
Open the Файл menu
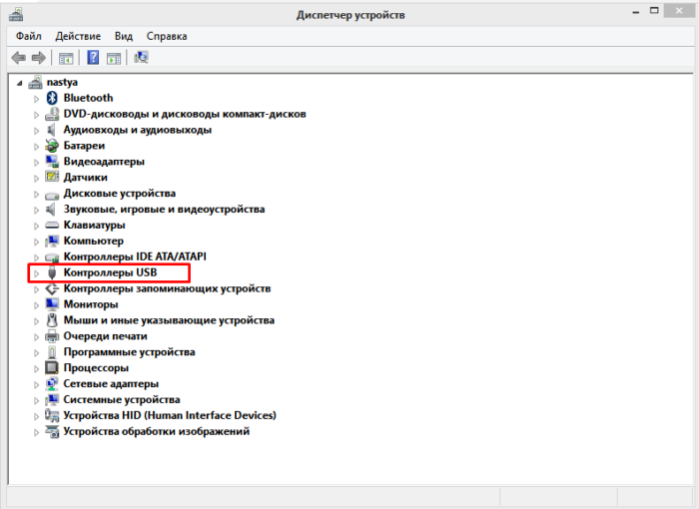tap(29, 36)
